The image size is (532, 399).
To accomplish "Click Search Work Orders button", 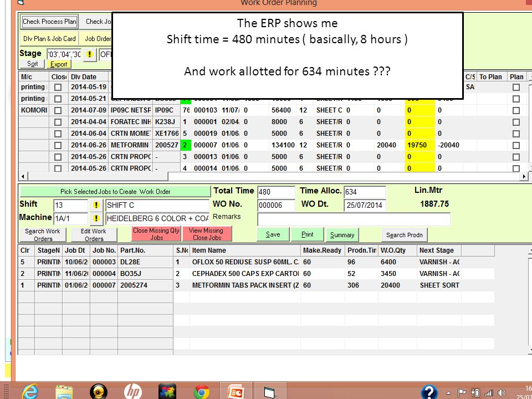I will (43, 235).
